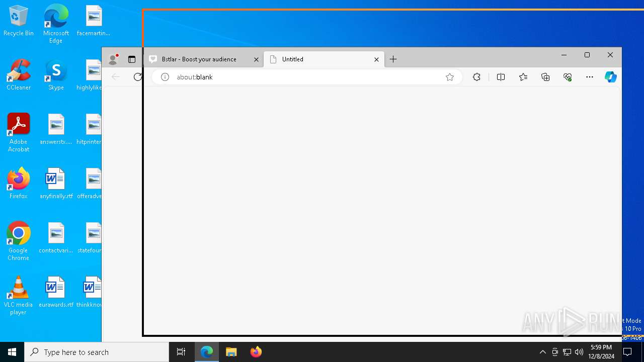Open the notification center icon

(627, 352)
